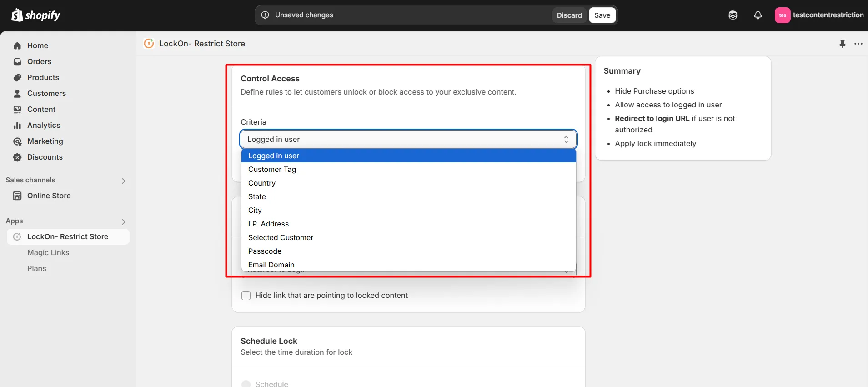Choose Logged in user option
This screenshot has height=387, width=868.
pos(408,156)
